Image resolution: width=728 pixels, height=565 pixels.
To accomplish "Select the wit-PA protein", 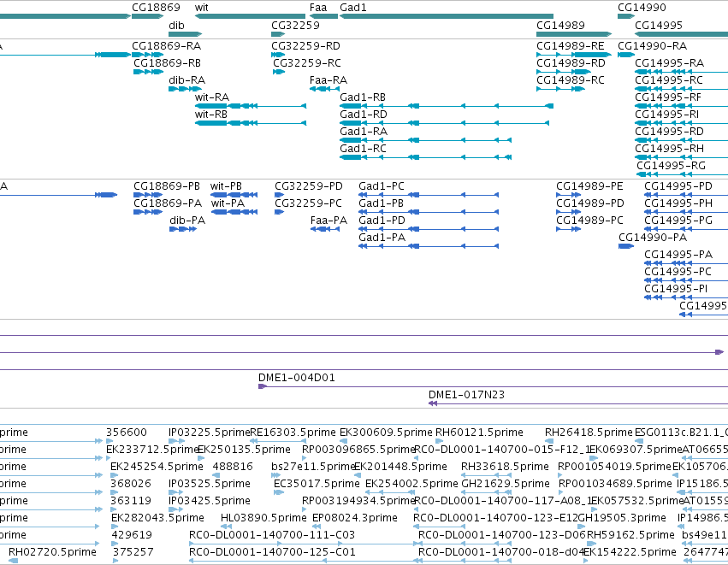I will coord(234,213).
